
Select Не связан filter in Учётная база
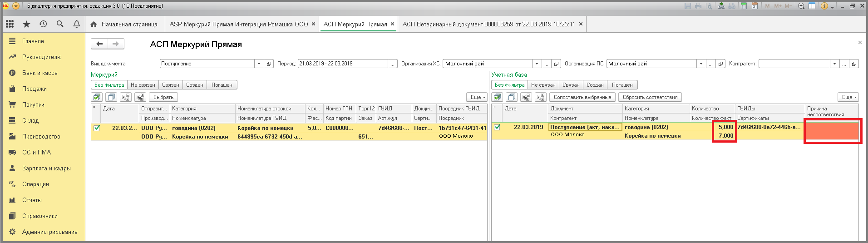[543, 85]
